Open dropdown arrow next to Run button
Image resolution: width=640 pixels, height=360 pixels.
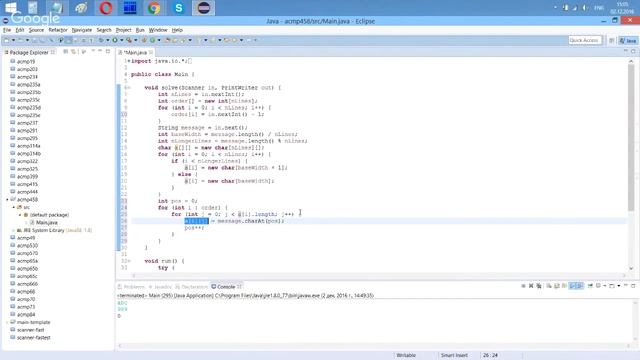click(x=122, y=40)
